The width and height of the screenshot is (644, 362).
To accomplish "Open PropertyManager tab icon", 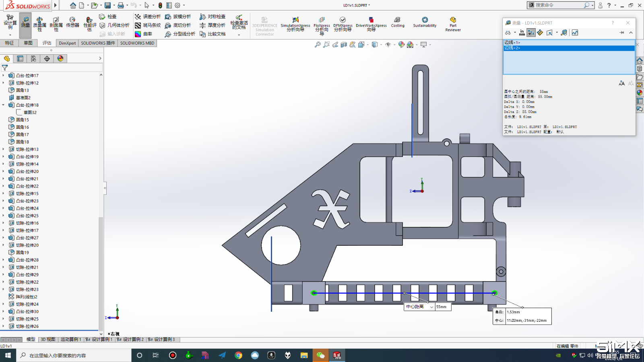I will point(20,59).
